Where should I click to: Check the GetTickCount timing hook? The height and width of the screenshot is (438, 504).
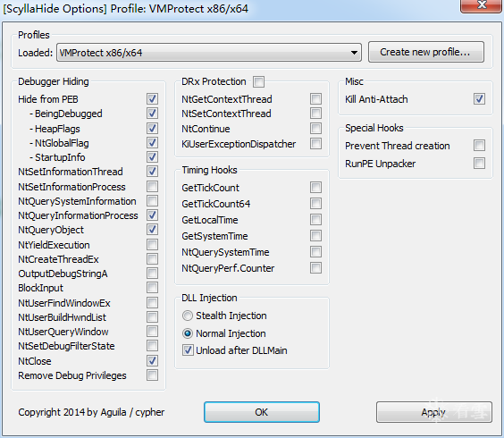316,187
